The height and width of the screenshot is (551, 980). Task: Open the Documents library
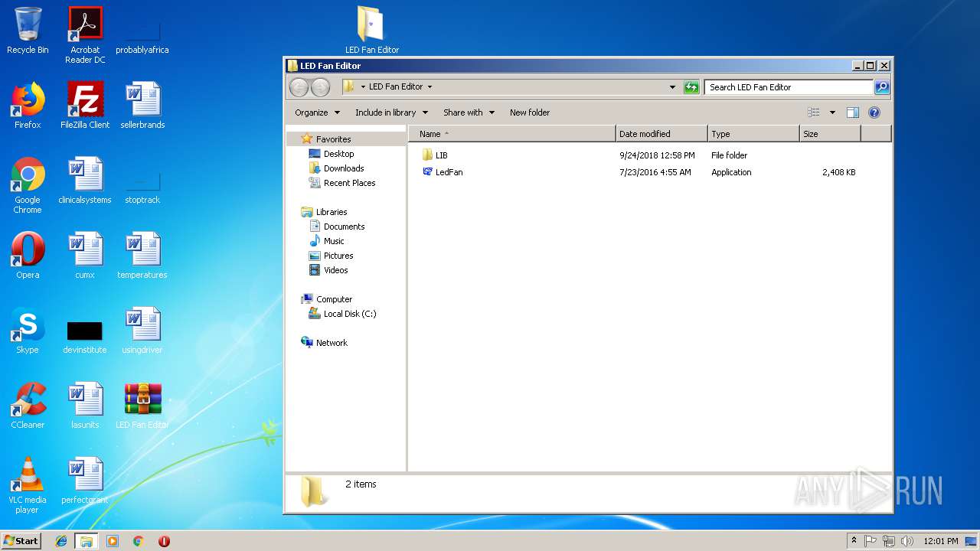[x=344, y=227]
